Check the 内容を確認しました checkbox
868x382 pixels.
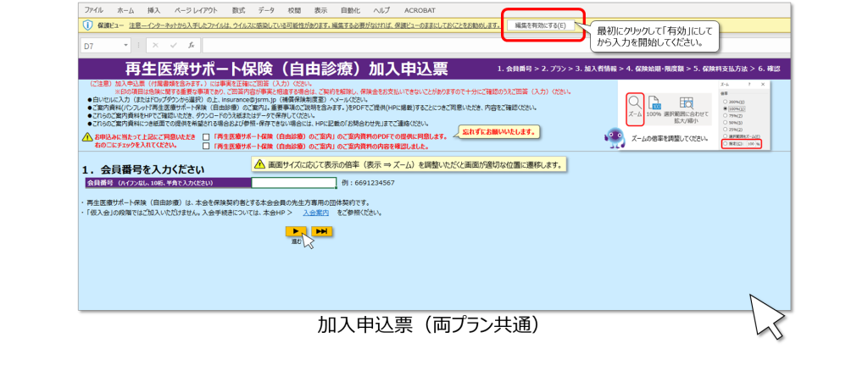click(x=206, y=147)
